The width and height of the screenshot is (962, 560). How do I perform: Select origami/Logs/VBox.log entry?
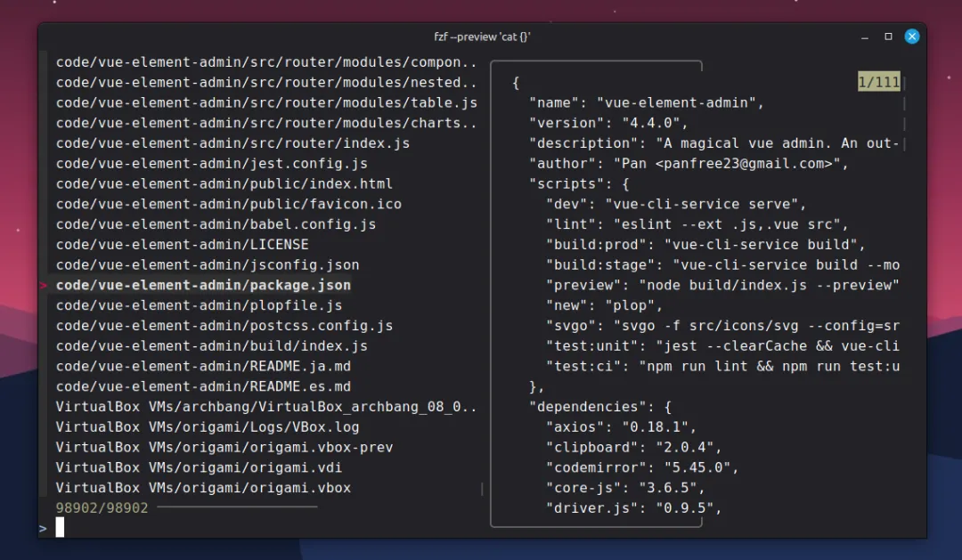coord(208,426)
